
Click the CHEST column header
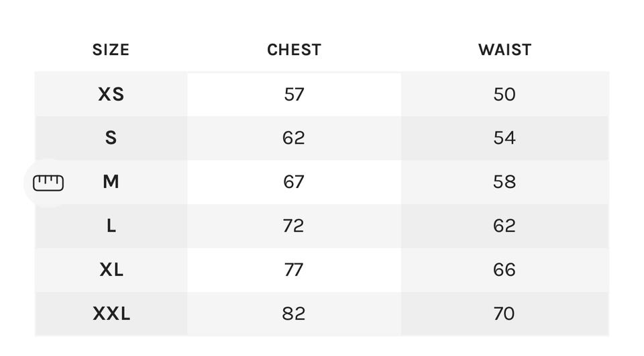point(294,50)
